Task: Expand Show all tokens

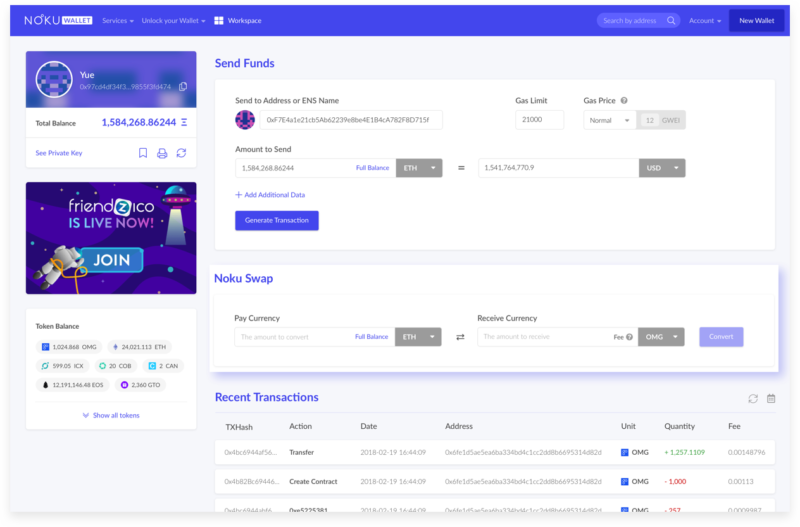Action: point(111,415)
